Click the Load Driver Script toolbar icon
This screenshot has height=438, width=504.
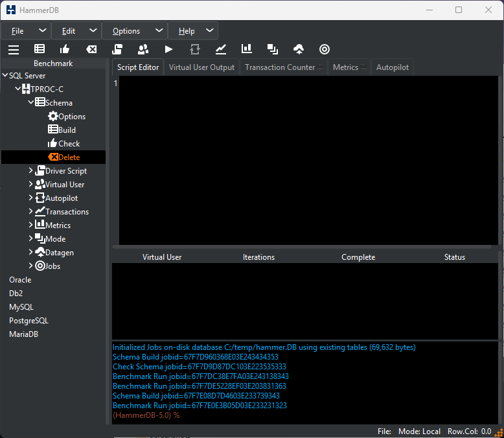point(117,49)
